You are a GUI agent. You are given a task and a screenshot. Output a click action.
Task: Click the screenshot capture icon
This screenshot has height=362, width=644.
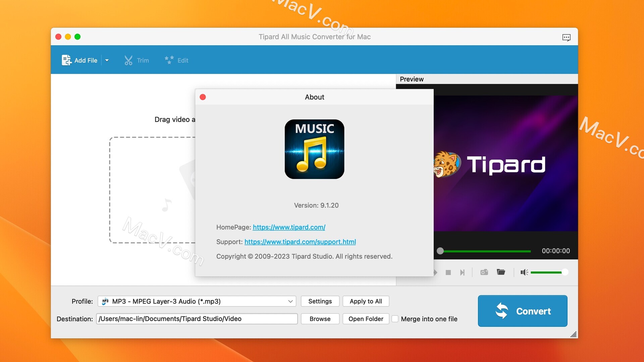484,272
